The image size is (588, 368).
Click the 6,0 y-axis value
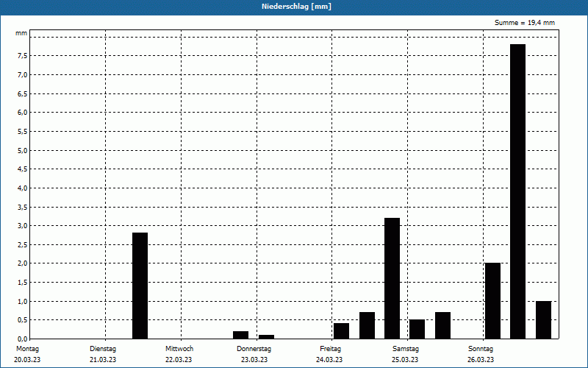pyautogui.click(x=23, y=113)
